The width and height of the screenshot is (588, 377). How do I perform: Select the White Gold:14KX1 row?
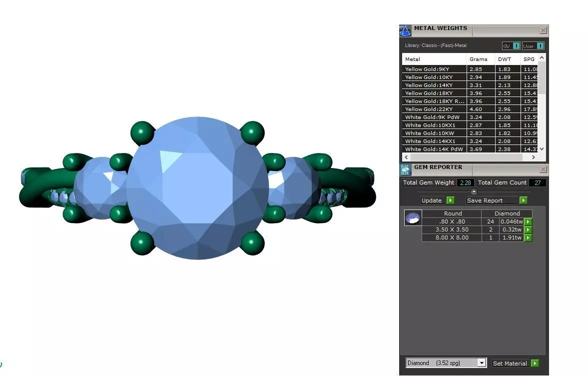click(470, 141)
